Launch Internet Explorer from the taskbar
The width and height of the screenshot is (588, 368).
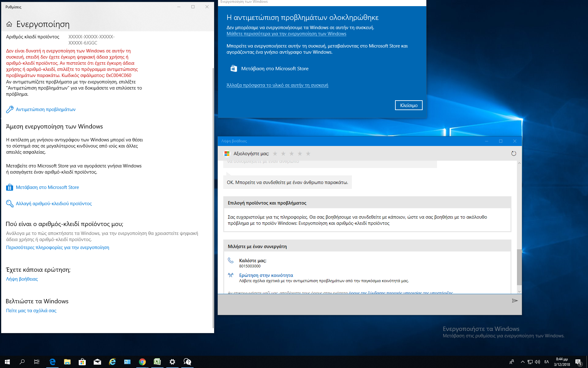point(112,362)
